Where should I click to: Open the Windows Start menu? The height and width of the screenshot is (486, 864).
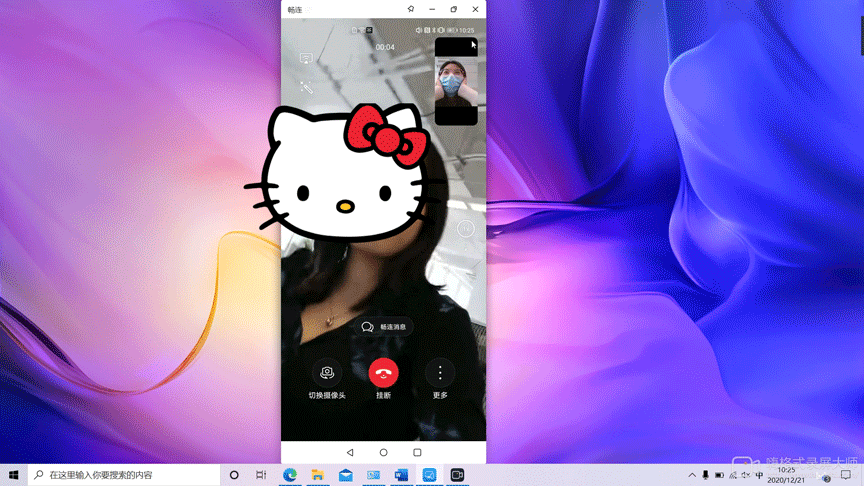tap(14, 474)
